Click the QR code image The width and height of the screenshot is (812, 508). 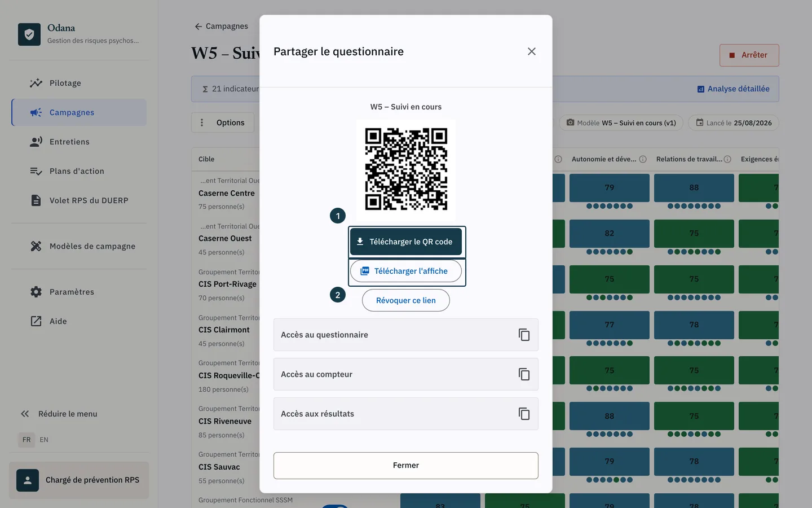tap(406, 169)
